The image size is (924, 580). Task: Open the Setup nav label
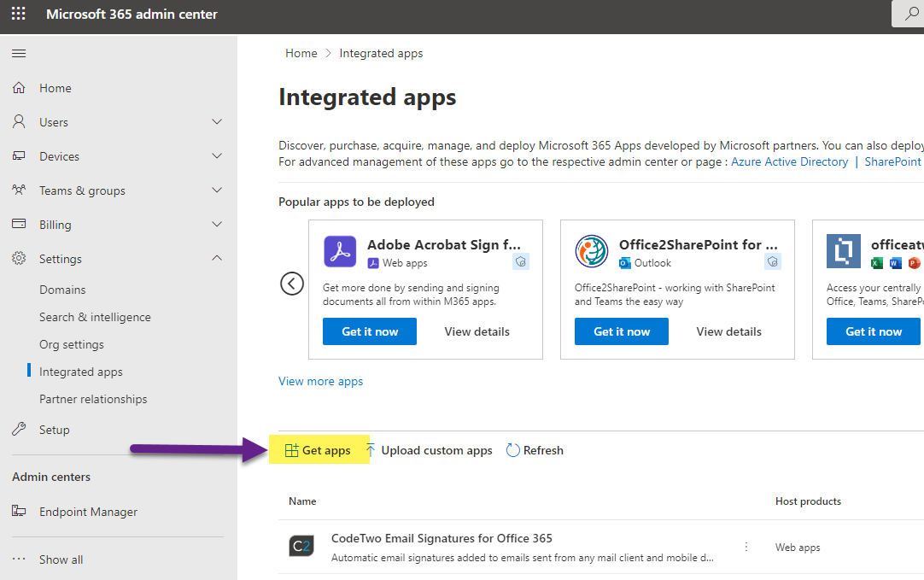(x=54, y=430)
